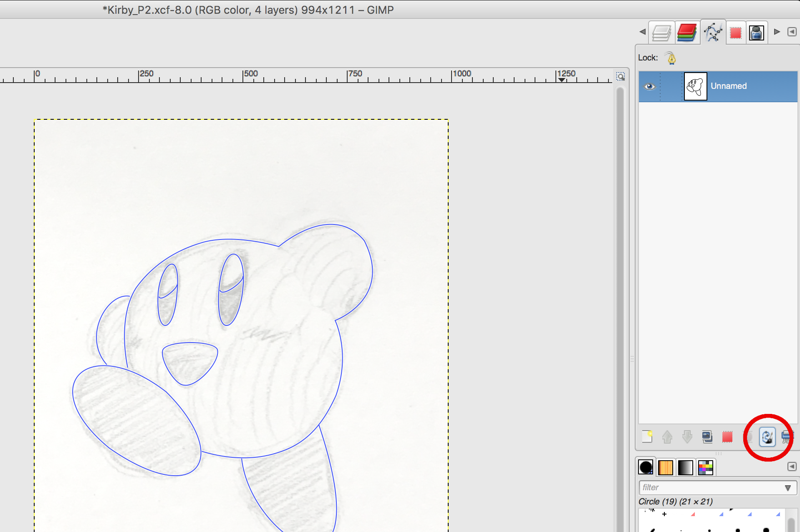This screenshot has height=532, width=800.
Task: Open the Paths dock configure-tab menu
Action: (792, 32)
